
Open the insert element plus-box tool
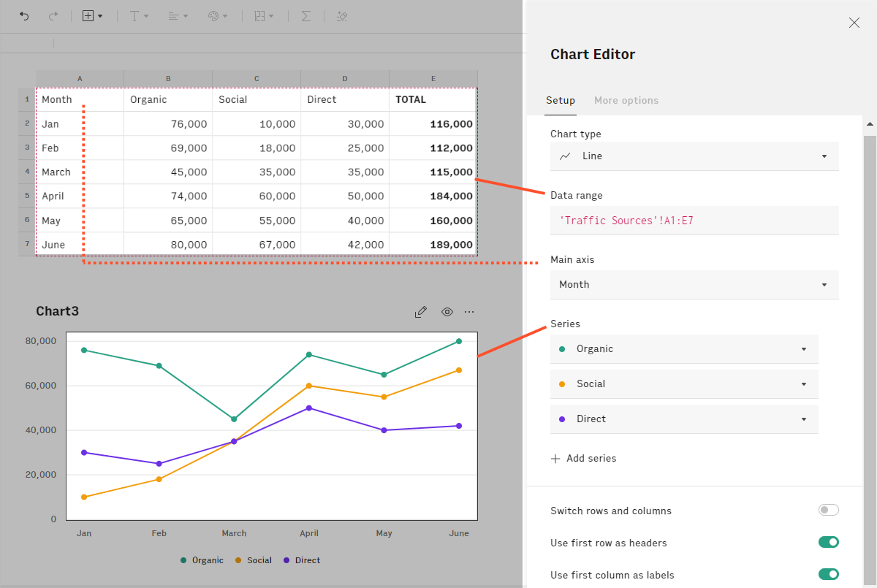(x=92, y=16)
